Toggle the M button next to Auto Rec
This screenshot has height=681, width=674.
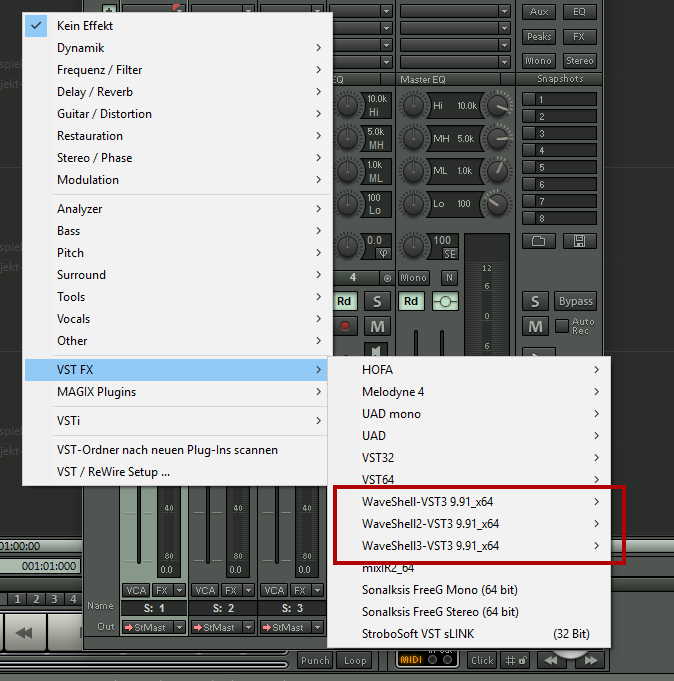(x=535, y=326)
